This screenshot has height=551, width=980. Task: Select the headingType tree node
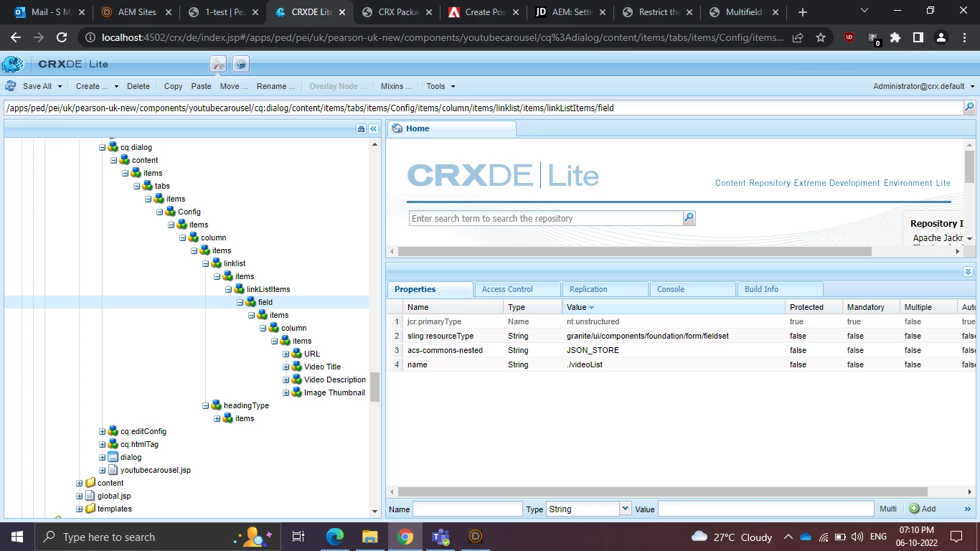246,405
